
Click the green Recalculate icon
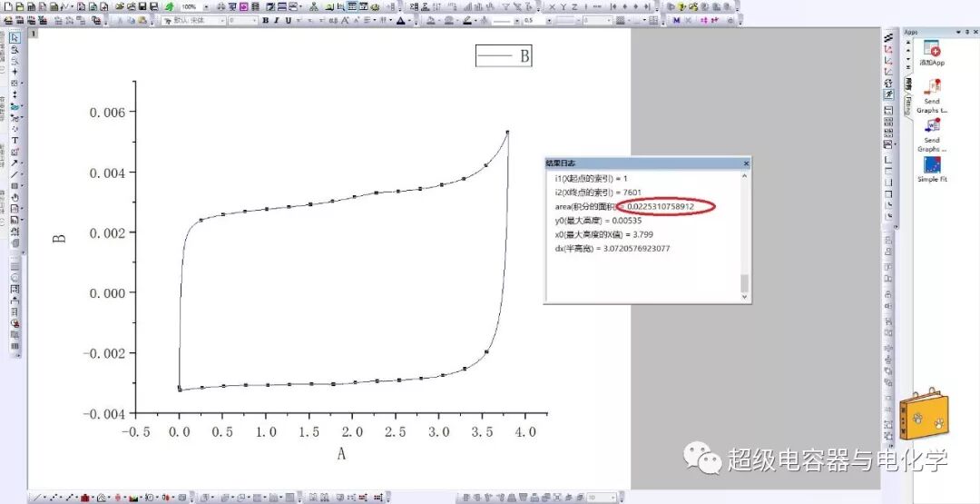(x=169, y=7)
